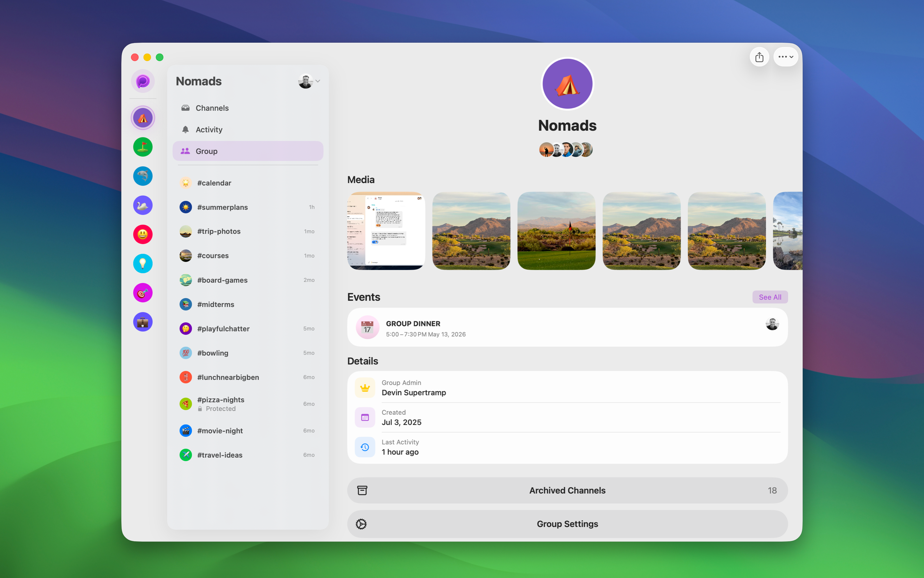
Task: Click the group member avatars row
Action: (566, 150)
